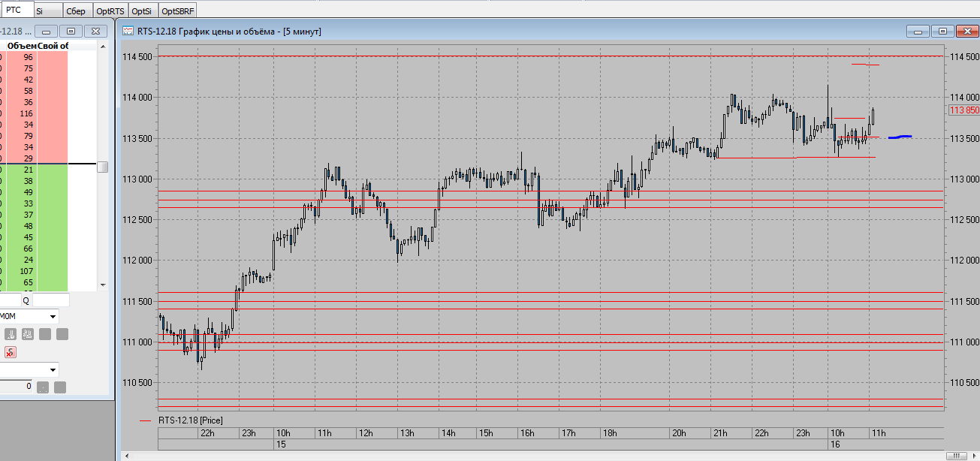Open the OptRTS tab
Screen dimensions: 980x461
[110, 12]
